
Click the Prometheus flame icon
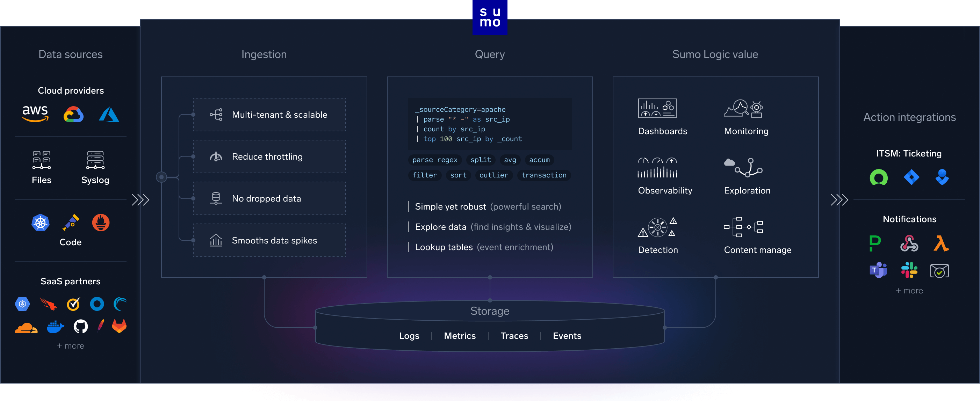(101, 223)
